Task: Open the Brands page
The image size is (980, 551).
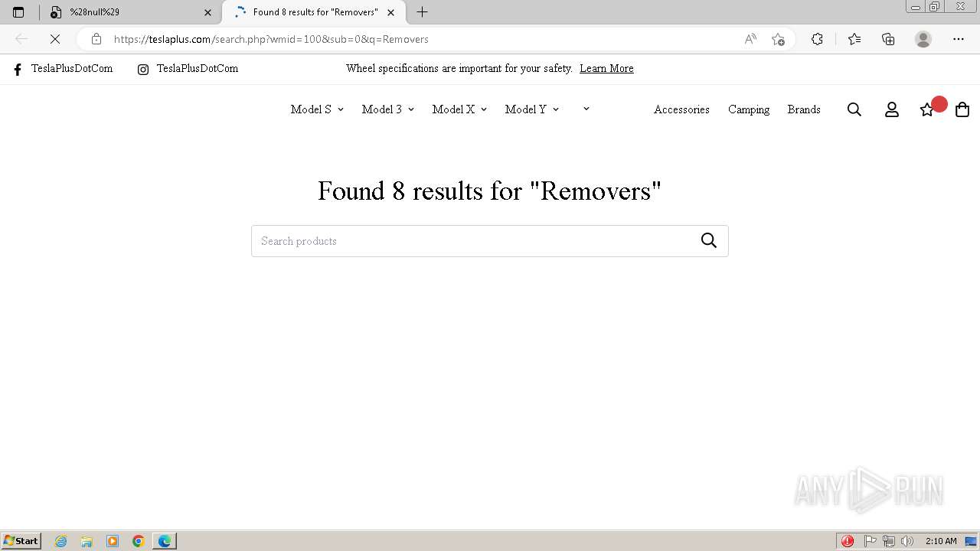Action: [x=804, y=109]
